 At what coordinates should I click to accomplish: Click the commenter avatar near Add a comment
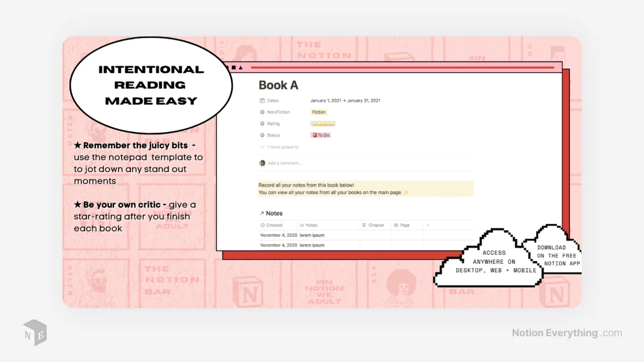pos(262,163)
